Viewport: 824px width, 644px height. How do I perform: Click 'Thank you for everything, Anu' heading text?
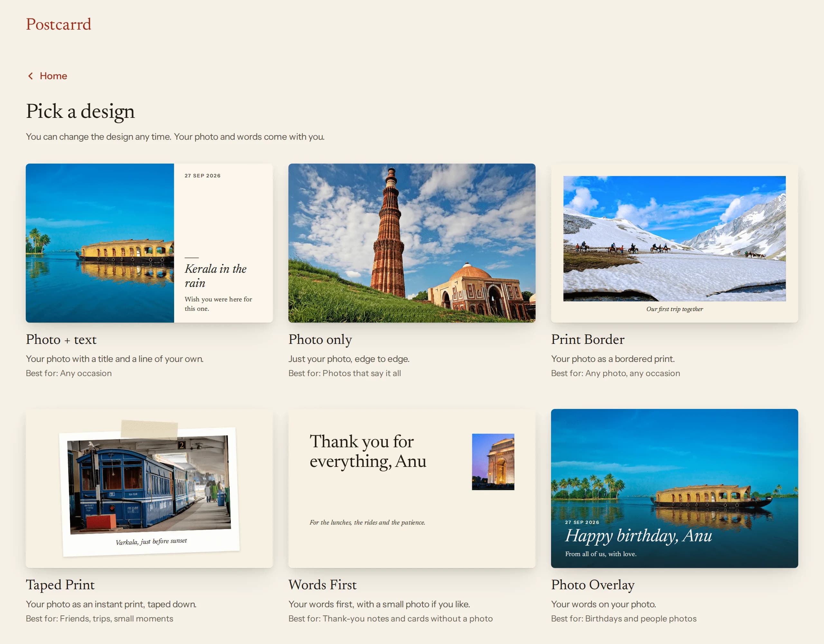click(x=368, y=451)
